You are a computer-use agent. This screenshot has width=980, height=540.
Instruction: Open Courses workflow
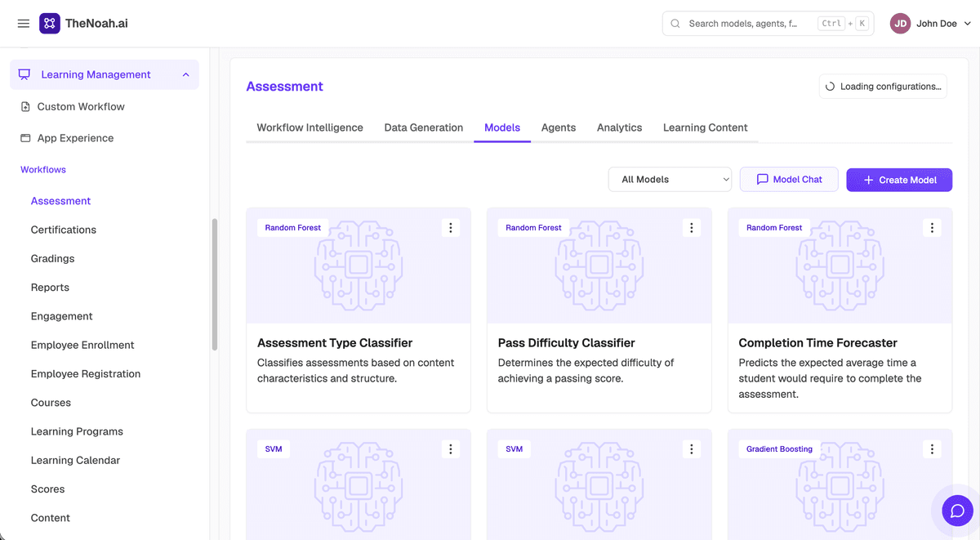pos(51,403)
